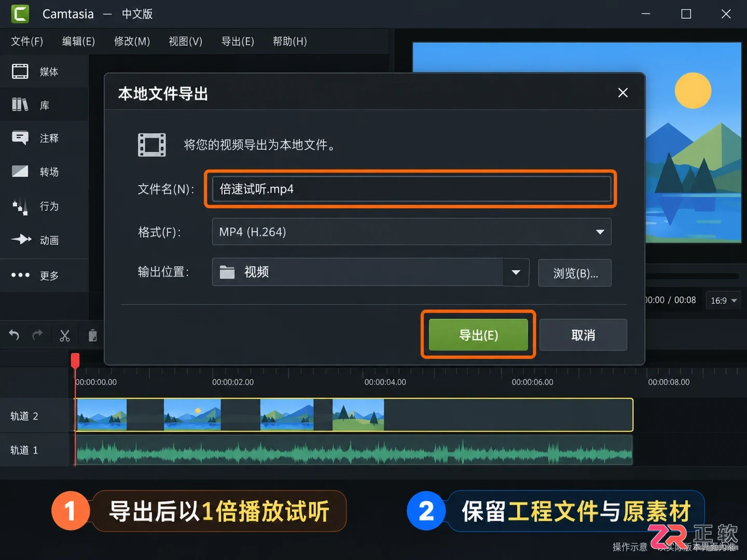Open the 库 library panel
The height and width of the screenshot is (560, 747).
tap(31, 105)
